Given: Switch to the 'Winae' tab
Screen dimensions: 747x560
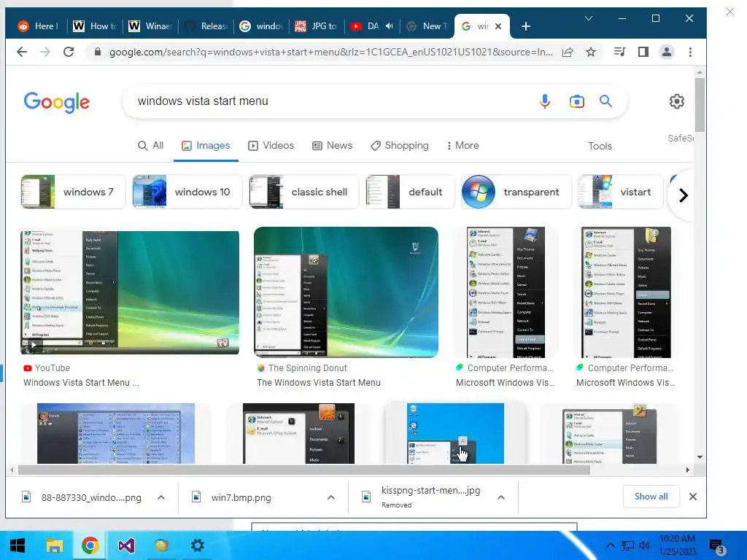Looking at the screenshot, I should click(x=150, y=26).
